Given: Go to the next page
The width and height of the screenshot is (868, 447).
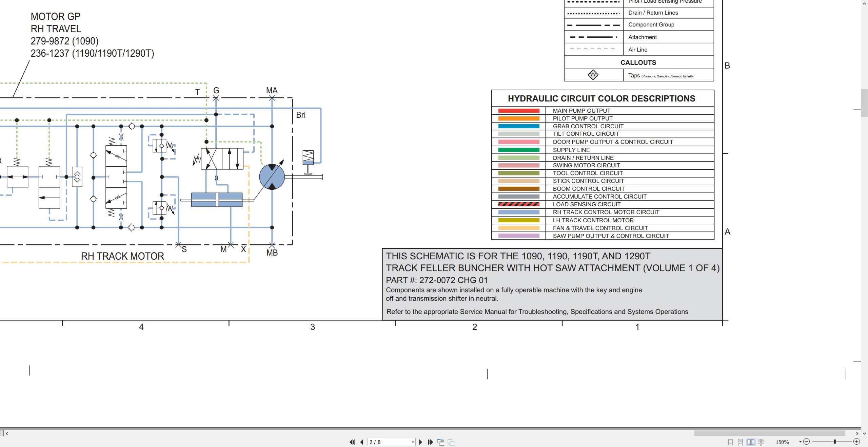Looking at the screenshot, I should click(421, 442).
